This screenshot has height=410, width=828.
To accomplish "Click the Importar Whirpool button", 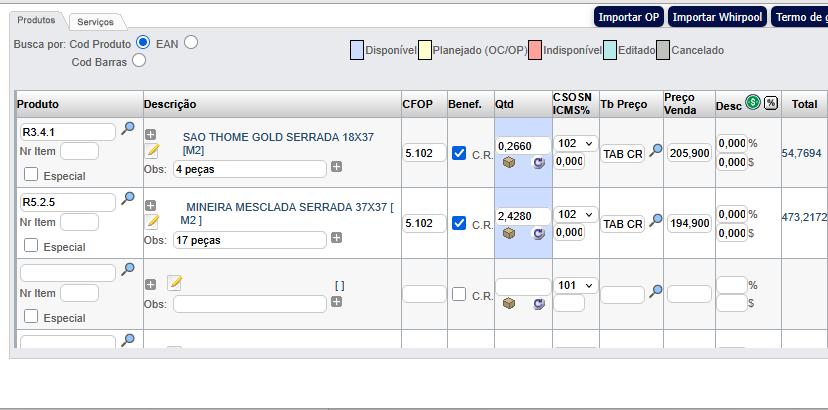I will coord(717,17).
